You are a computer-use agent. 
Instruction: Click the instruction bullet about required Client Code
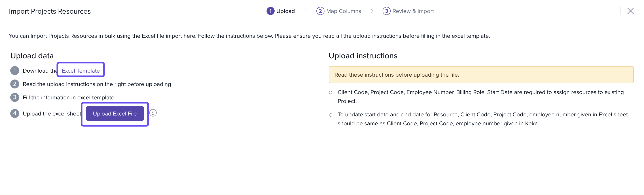[480, 96]
